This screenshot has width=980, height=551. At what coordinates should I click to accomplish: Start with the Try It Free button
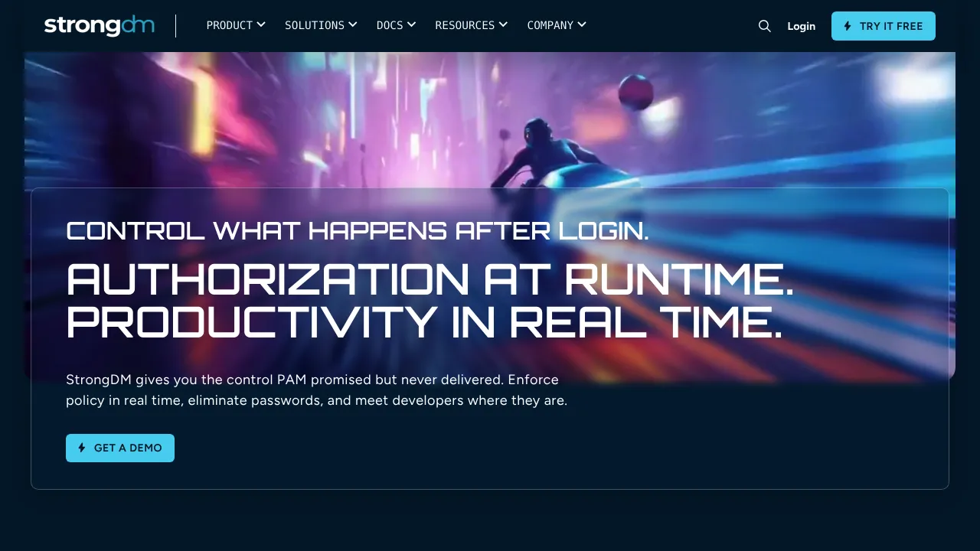click(884, 26)
